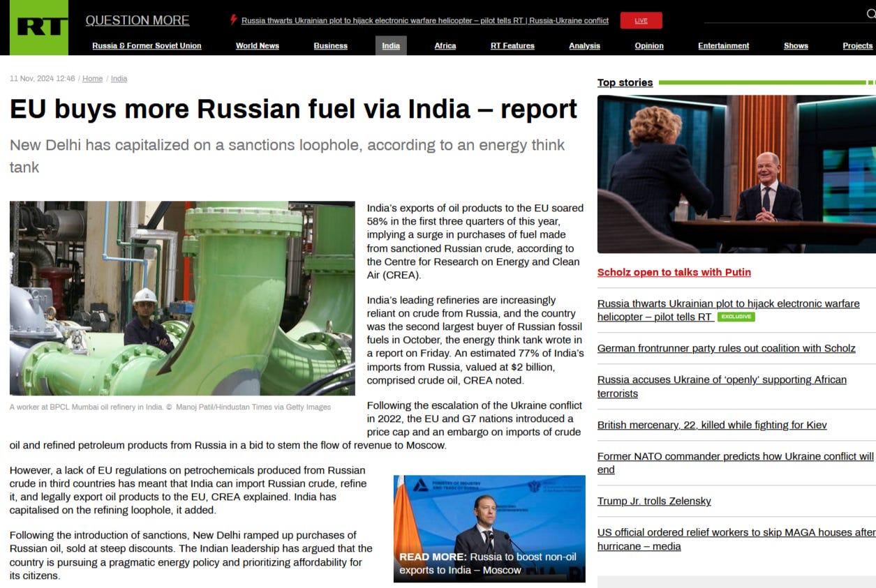Viewport: 876px width, 588px height.
Task: Open the Business menu item
Action: tap(331, 46)
